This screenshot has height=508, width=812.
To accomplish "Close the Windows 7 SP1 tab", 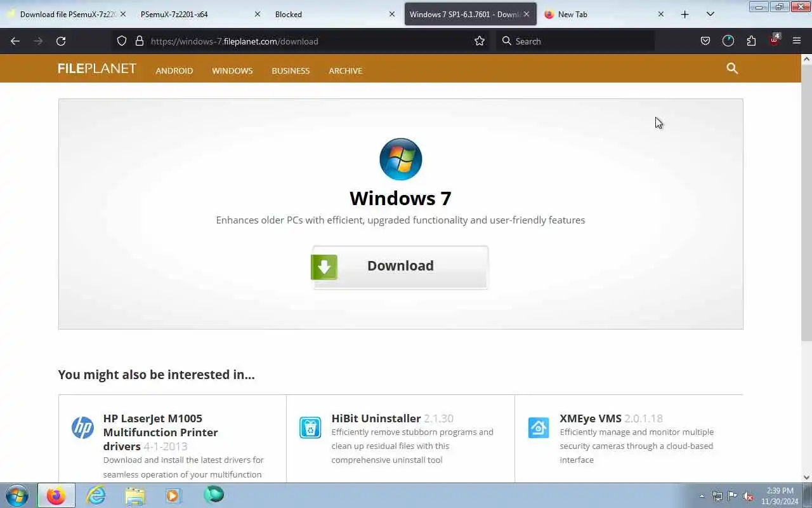I will (x=527, y=14).
